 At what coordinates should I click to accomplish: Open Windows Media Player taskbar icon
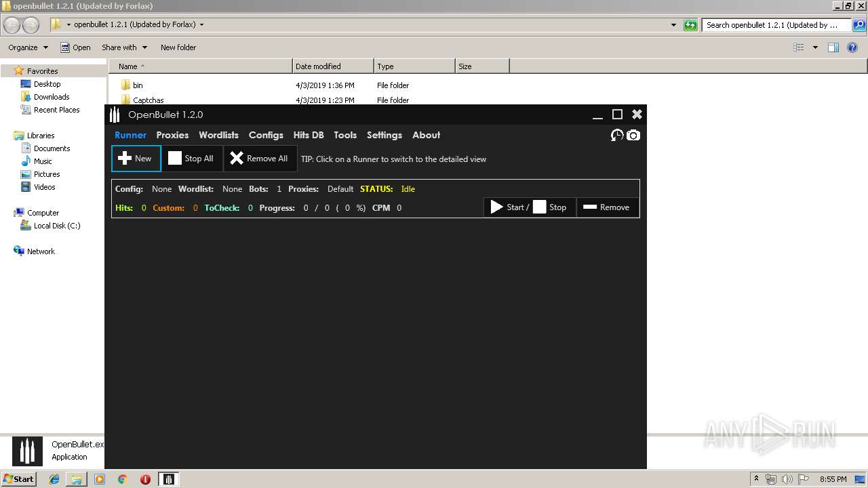pyautogui.click(x=100, y=479)
